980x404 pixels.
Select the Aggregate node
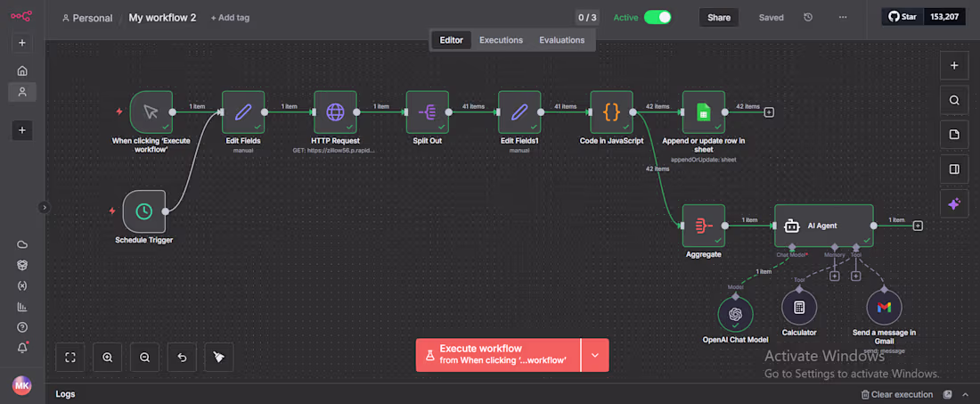pyautogui.click(x=704, y=226)
